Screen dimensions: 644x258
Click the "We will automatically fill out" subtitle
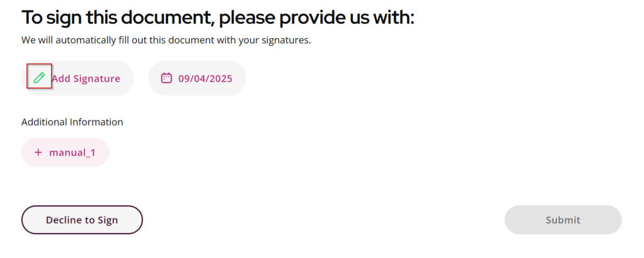pyautogui.click(x=166, y=40)
